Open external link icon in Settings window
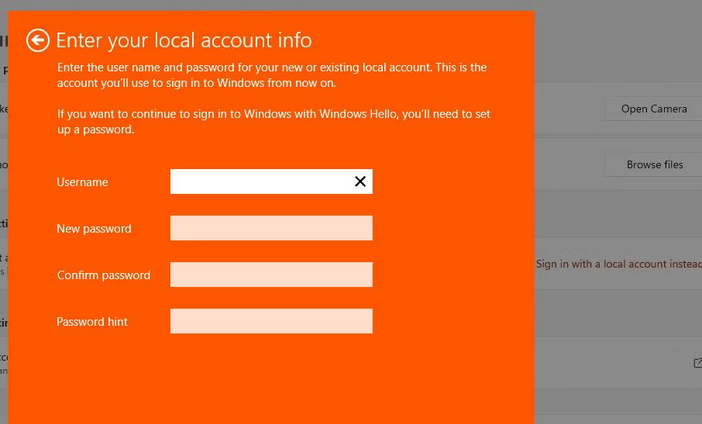 698,363
